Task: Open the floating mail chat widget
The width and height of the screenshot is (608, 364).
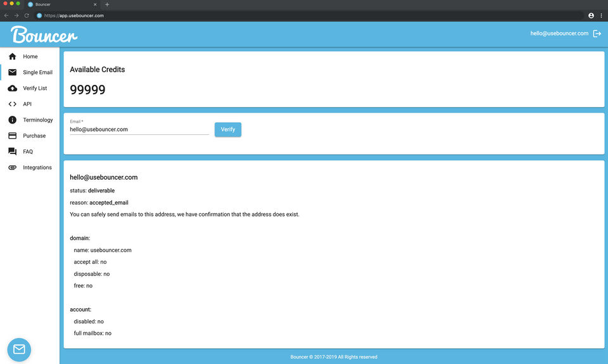Action: pyautogui.click(x=19, y=349)
